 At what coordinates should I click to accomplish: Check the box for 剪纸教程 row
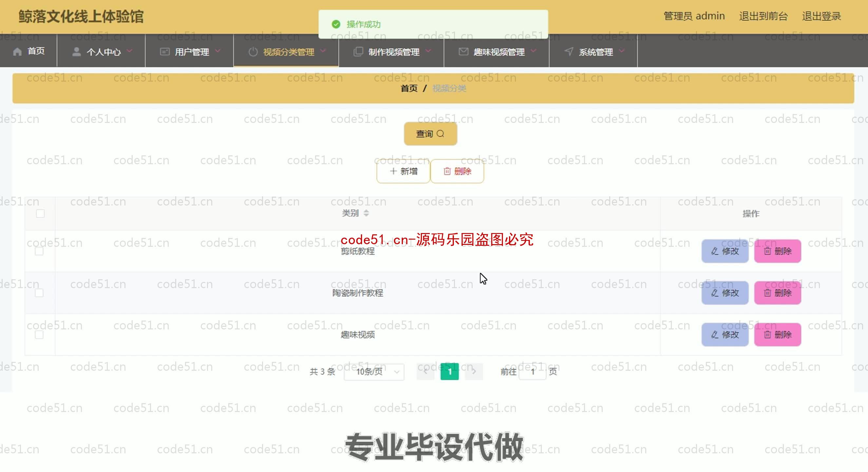[x=39, y=251]
